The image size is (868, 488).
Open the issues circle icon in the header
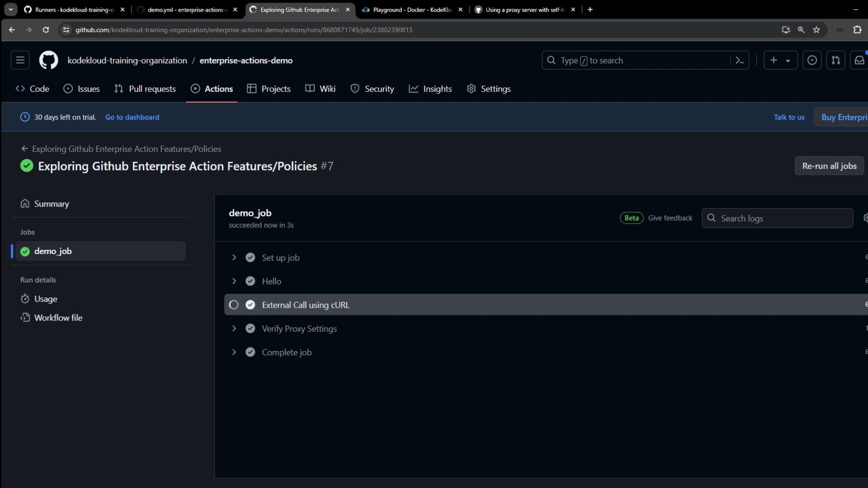click(x=812, y=60)
